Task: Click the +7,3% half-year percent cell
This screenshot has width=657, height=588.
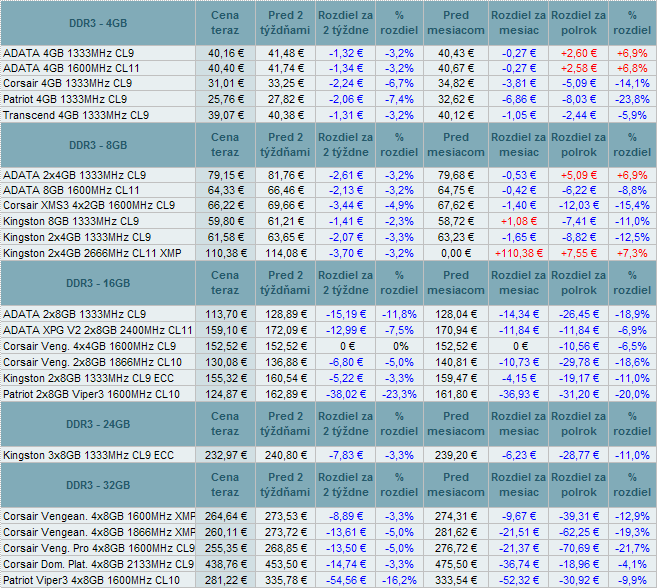Action: (632, 253)
